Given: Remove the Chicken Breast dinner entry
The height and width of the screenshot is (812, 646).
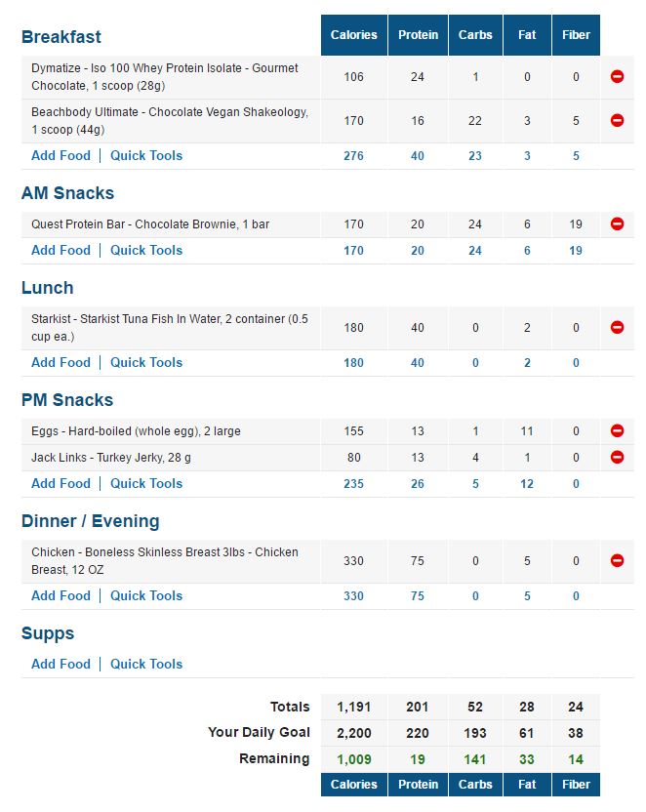Looking at the screenshot, I should (x=617, y=560).
